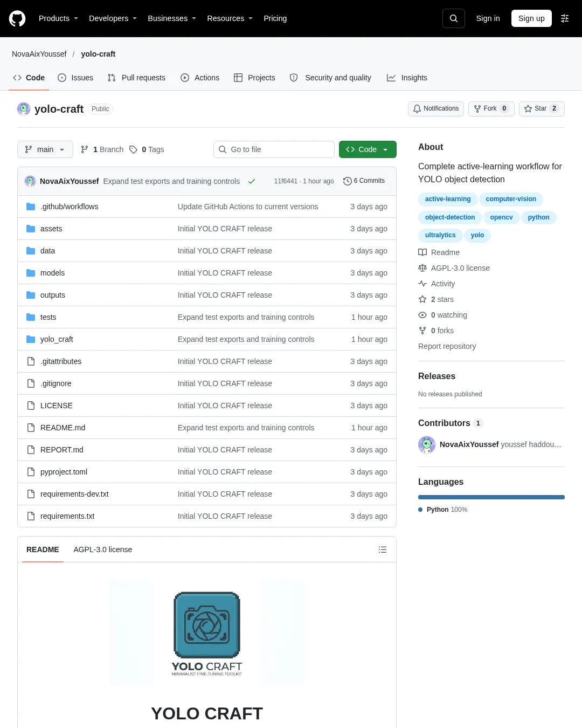Switch to Security and quality tab
The image size is (582, 728).
(x=330, y=78)
